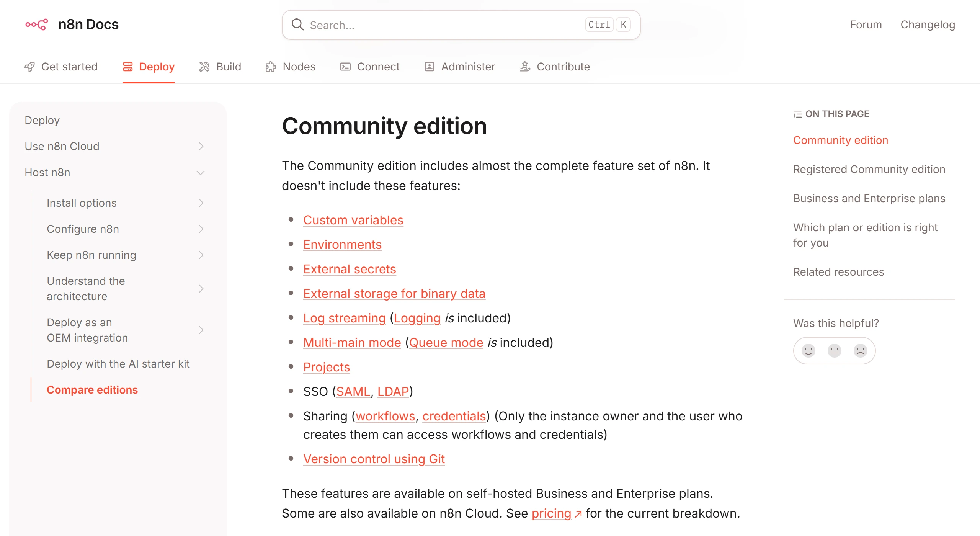The width and height of the screenshot is (980, 536).
Task: Click the n8n logo icon
Action: [x=36, y=25]
